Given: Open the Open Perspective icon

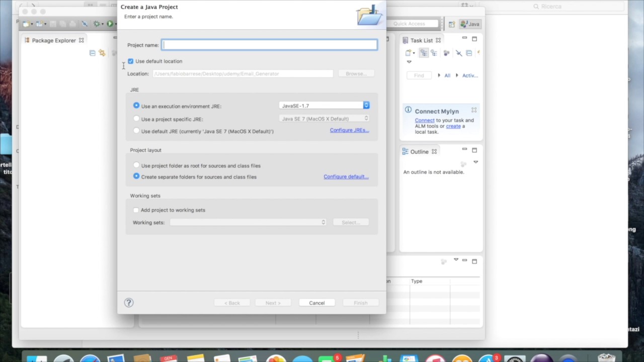Looking at the screenshot, I should [x=451, y=24].
